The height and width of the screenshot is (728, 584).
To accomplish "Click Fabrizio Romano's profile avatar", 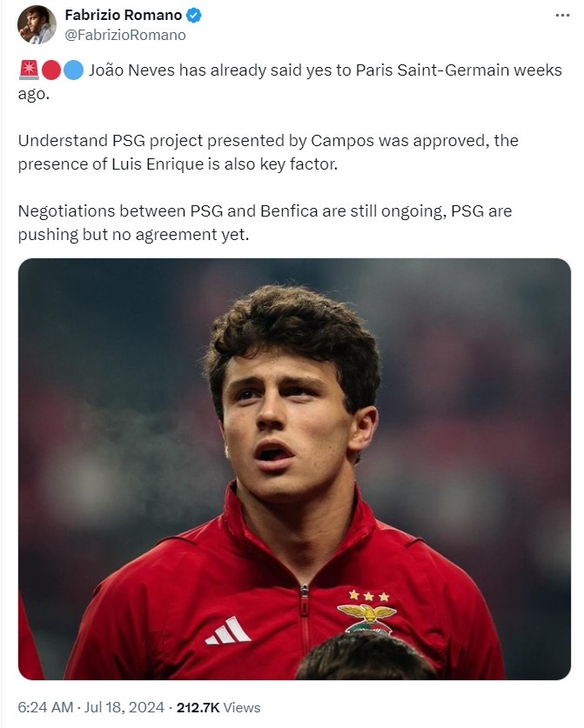I will point(37,24).
